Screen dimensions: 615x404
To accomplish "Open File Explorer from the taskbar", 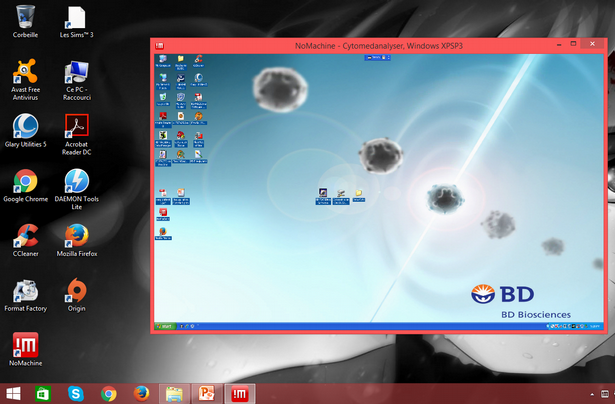I will [174, 393].
